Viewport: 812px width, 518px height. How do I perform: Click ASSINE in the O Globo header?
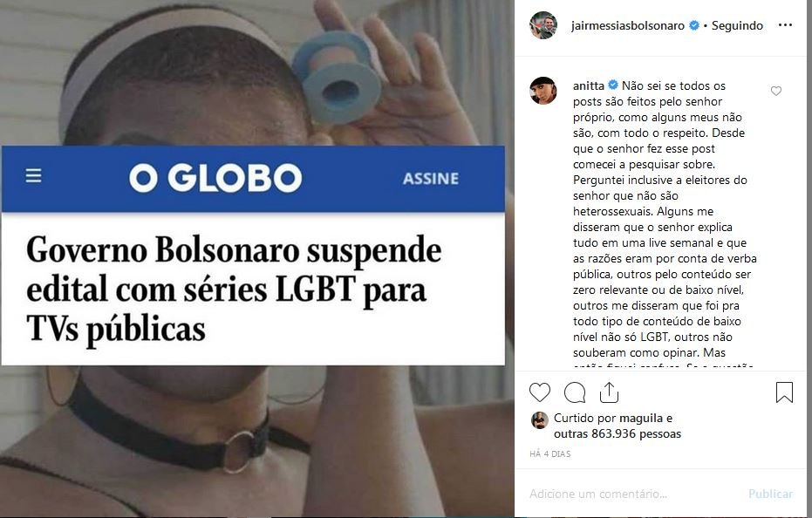[430, 179]
